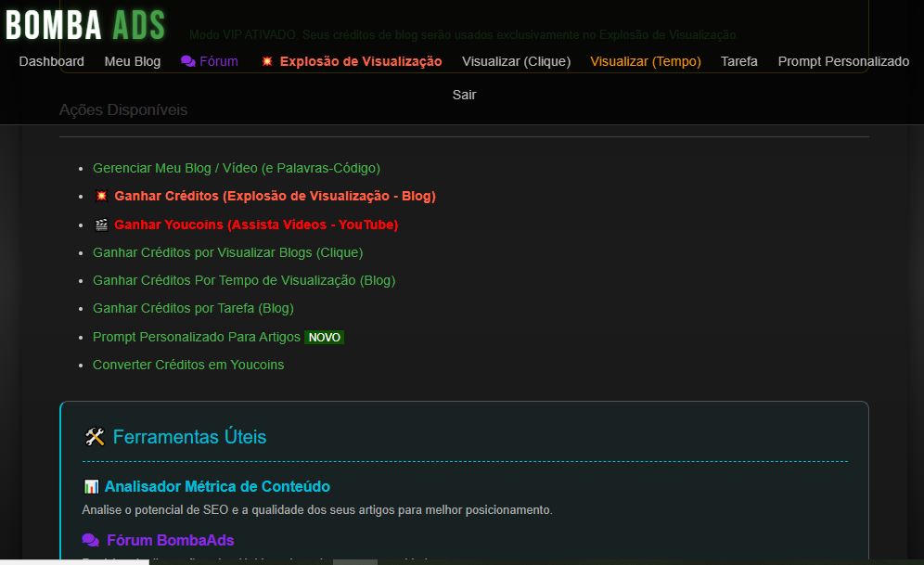Viewport: 924px width, 565px height.
Task: Open the Tarefa page
Action: 738,61
